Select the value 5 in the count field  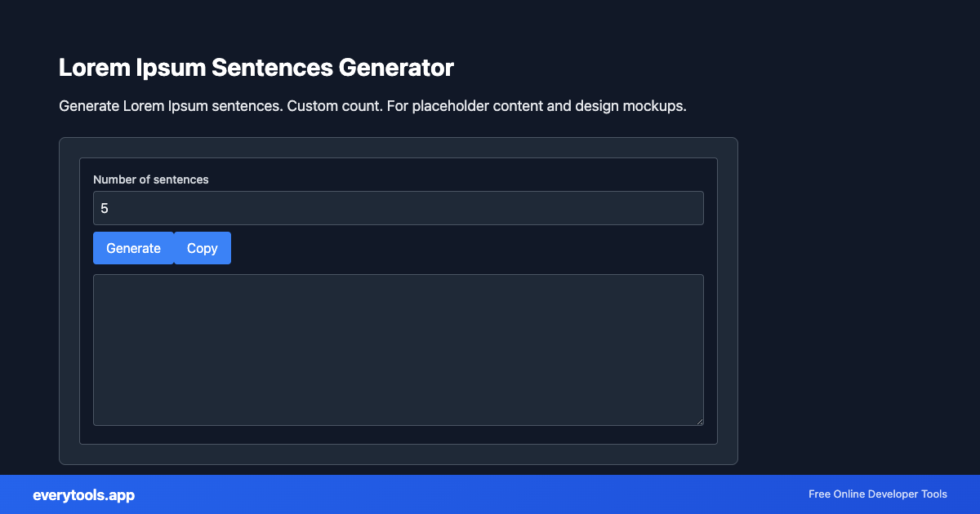click(x=105, y=208)
